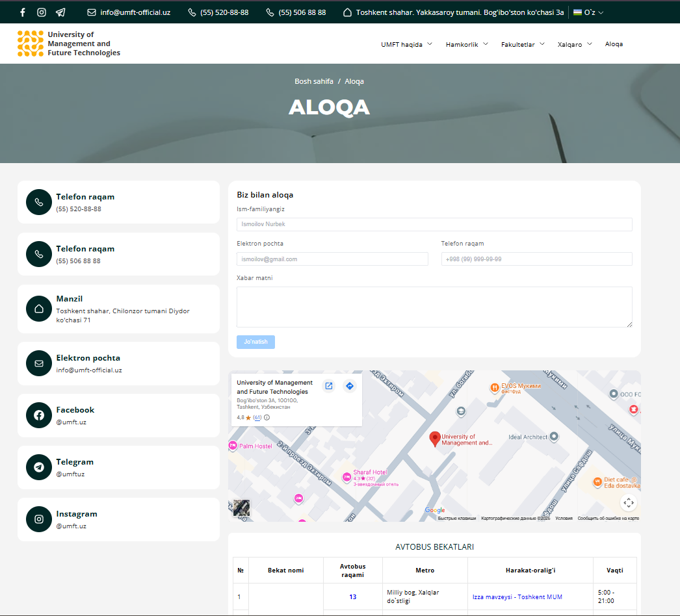Viewport: 680px width, 616px height.
Task: Open the Instagram icon in top bar
Action: tap(41, 12)
